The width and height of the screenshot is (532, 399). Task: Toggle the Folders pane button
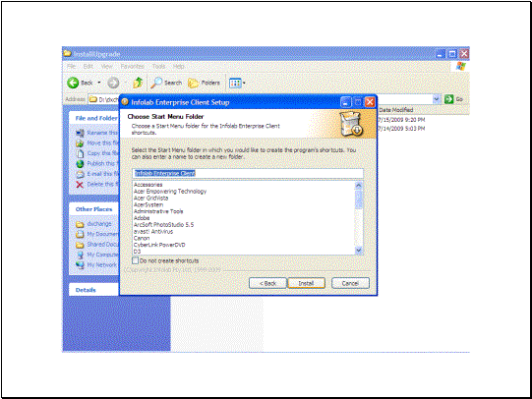(x=204, y=83)
